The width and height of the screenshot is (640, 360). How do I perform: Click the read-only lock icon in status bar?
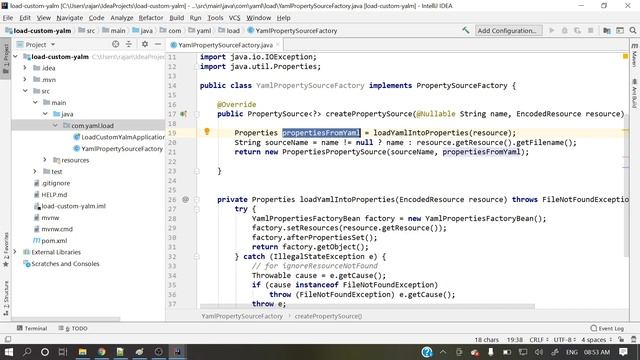tap(621, 339)
